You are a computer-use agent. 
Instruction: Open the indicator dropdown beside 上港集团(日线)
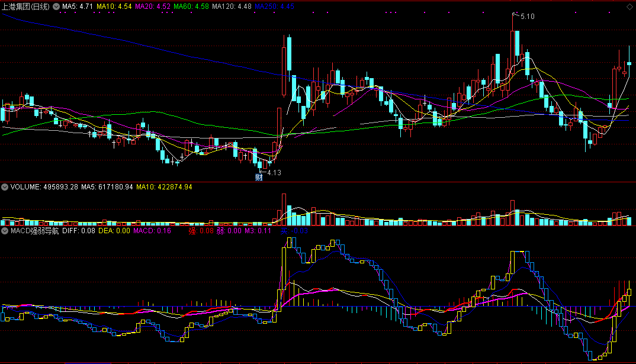tap(56, 7)
